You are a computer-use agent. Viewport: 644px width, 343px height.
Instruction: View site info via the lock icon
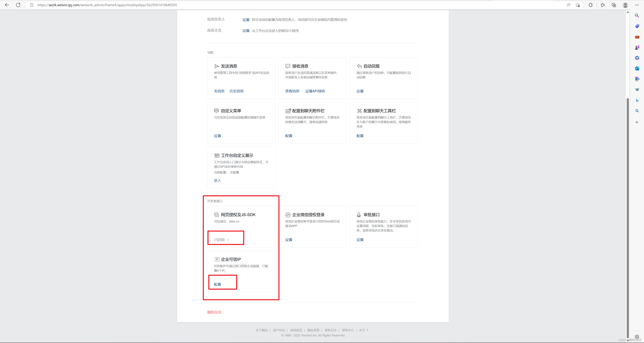(32, 5)
